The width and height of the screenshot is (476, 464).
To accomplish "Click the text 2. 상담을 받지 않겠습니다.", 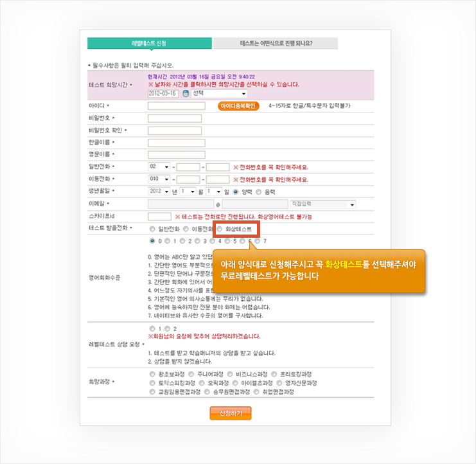I will pyautogui.click(x=180, y=362).
